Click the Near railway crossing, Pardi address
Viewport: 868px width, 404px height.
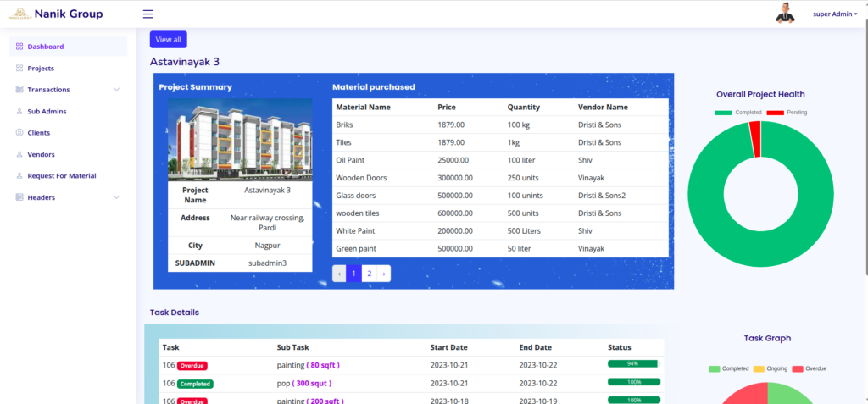[x=267, y=223]
